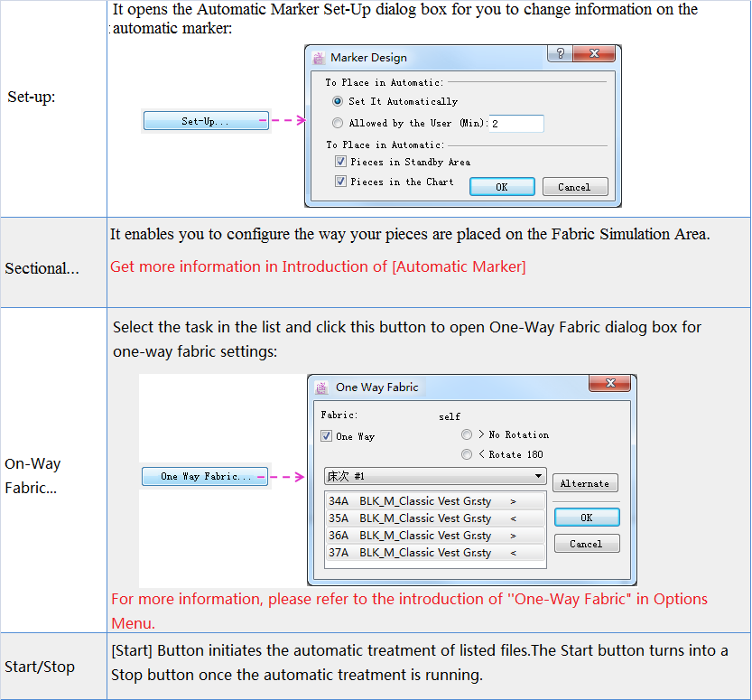Toggle the Pieces in Standby Area checkbox
The width and height of the screenshot is (752, 700).
[x=340, y=163]
